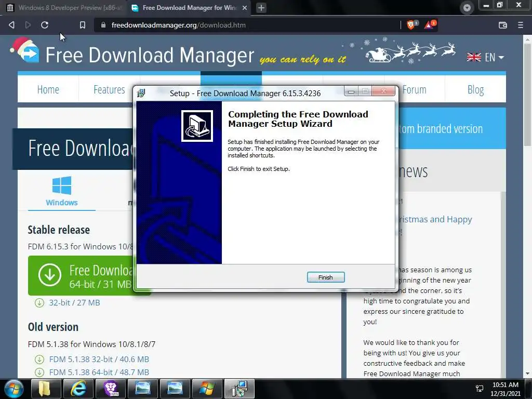Click the 'Stable release' heading
The image size is (532, 399).
pyautogui.click(x=59, y=230)
